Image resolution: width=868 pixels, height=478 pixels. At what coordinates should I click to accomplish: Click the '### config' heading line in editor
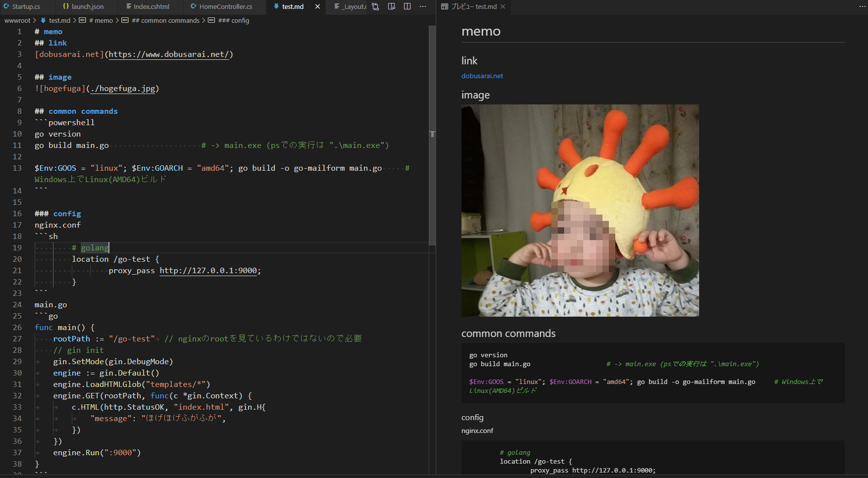[x=57, y=214]
